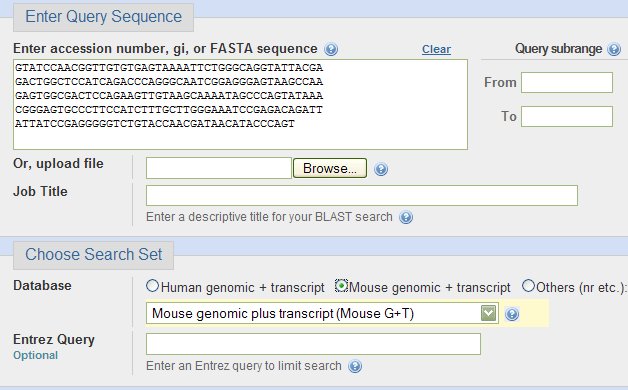Click green arrow on database combo box
This screenshot has width=628, height=390.
click(x=488, y=313)
